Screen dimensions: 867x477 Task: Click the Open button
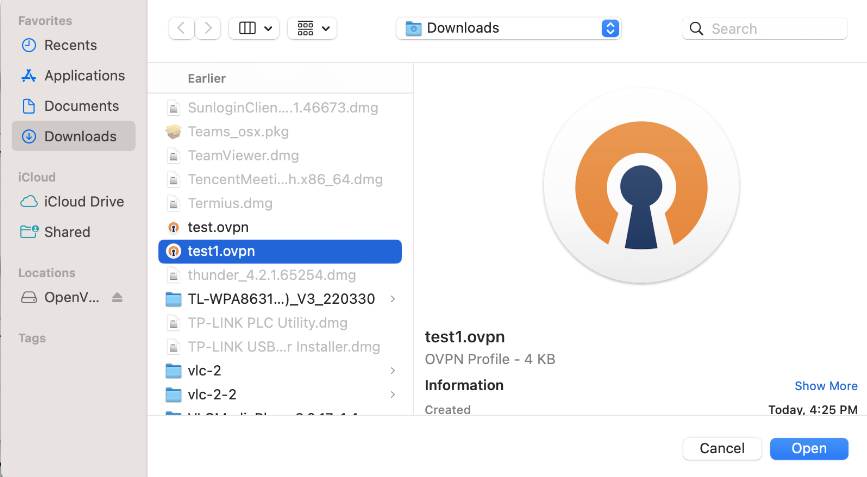pos(809,448)
